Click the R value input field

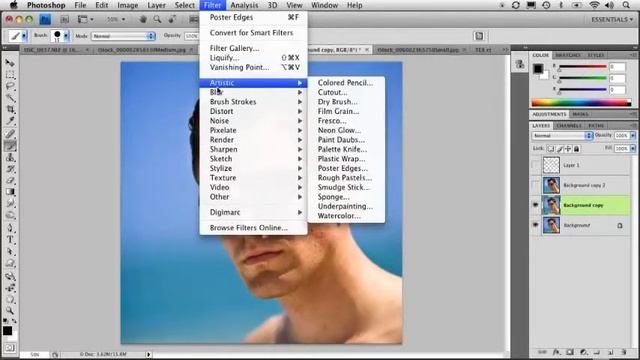tap(617, 67)
